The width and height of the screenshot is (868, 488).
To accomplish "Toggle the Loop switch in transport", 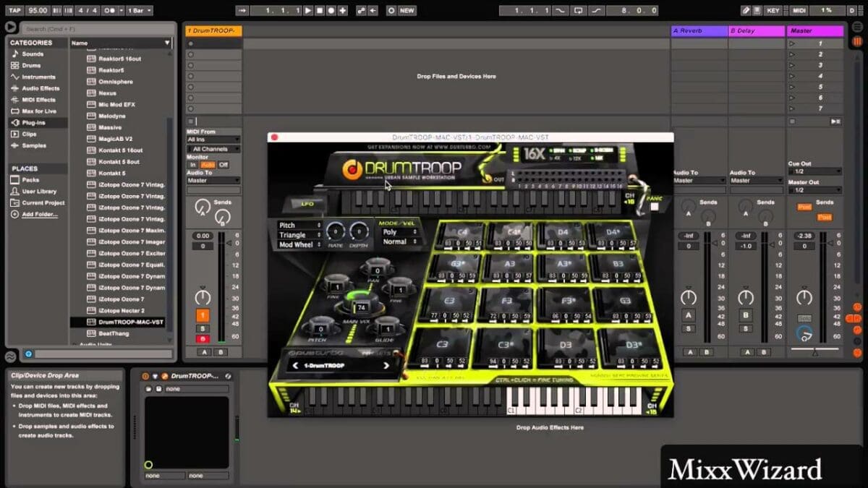I will (577, 11).
